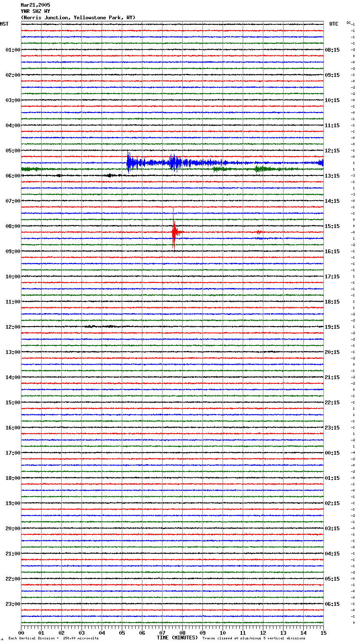Select the 01:00 MST time label
Screen dimensions: 357x644
point(13,50)
